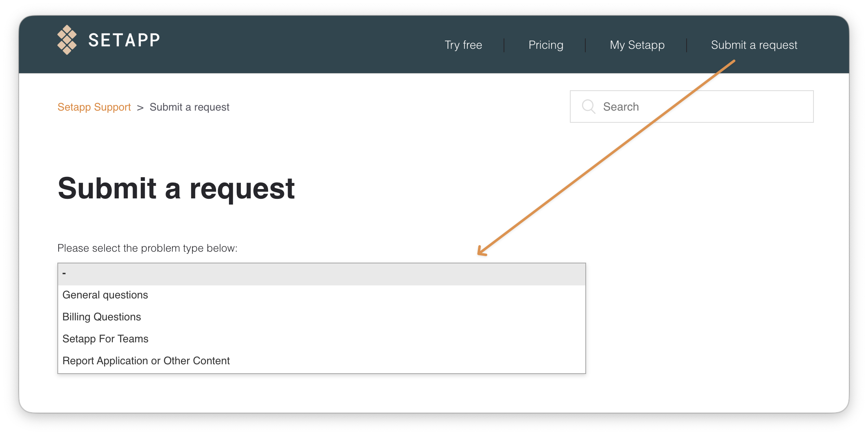Focus the Search input field
The width and height of the screenshot is (868, 435).
pos(691,107)
